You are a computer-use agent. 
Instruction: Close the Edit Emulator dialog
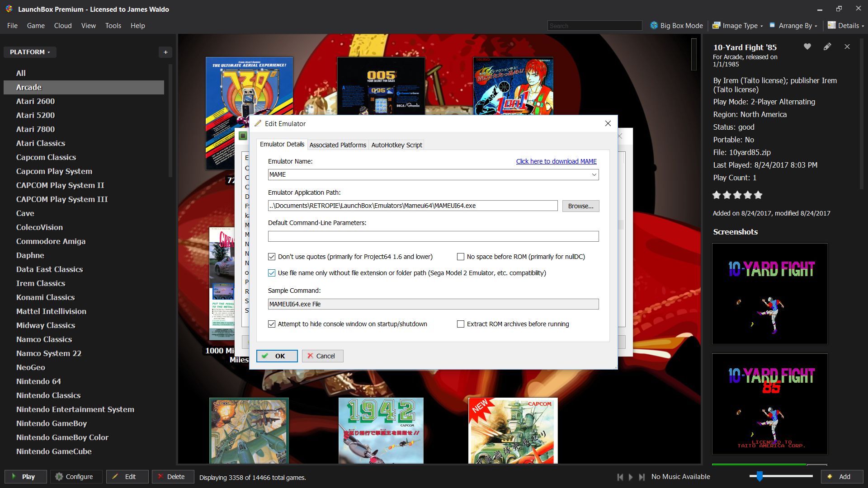tap(608, 123)
